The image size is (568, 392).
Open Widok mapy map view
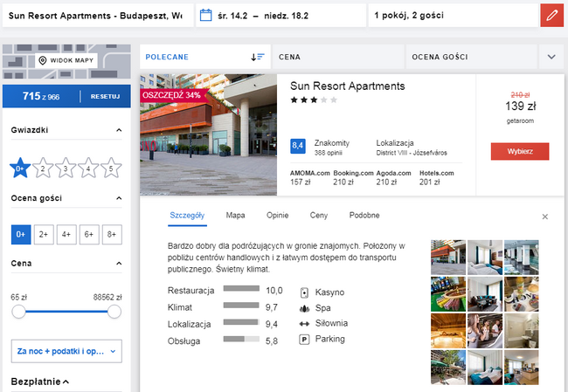coord(66,60)
